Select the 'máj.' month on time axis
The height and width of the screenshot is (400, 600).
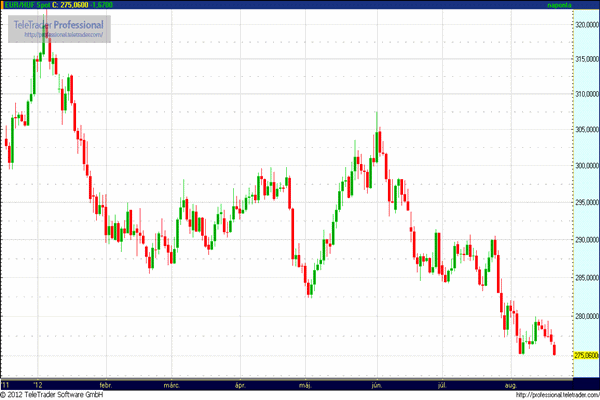click(x=306, y=384)
